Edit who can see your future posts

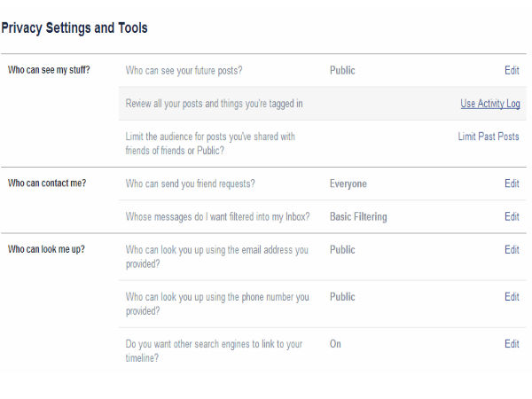[512, 68]
